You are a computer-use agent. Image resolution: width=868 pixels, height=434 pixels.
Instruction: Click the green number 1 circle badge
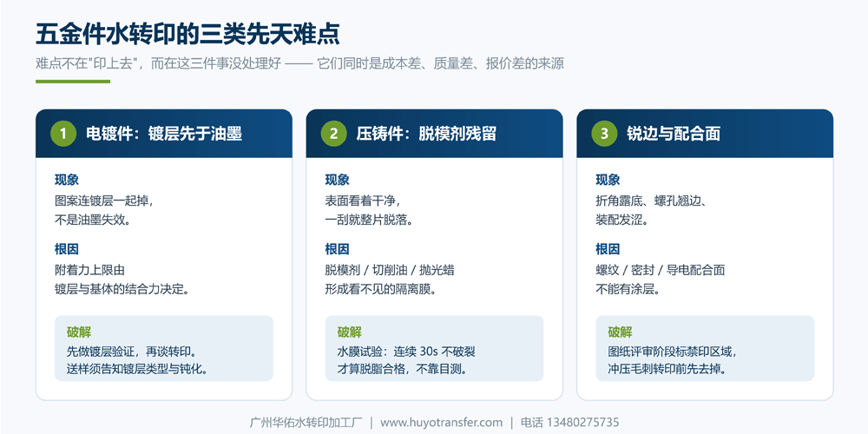[x=63, y=134]
